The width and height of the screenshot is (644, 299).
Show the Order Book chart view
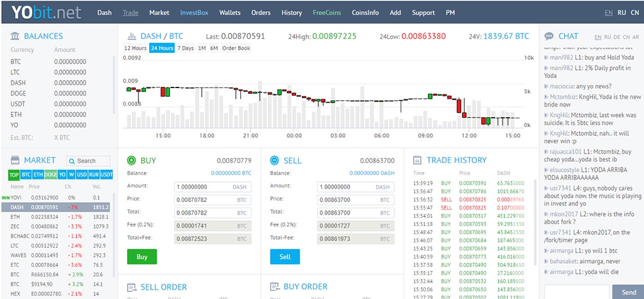236,48
